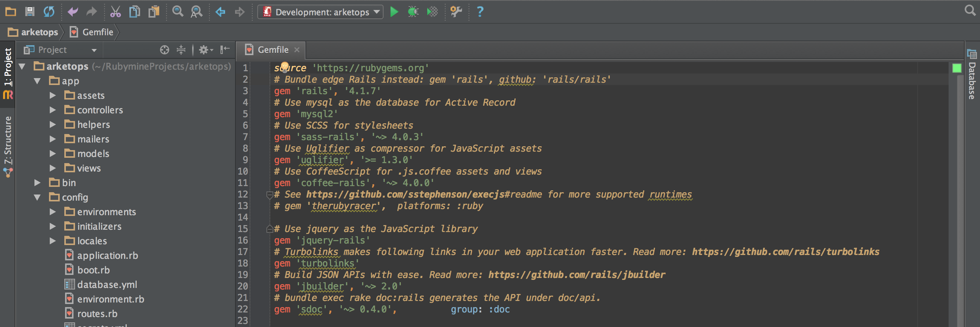Navigate forward with the gray arrow
The height and width of the screenshot is (327, 980).
coord(240,12)
